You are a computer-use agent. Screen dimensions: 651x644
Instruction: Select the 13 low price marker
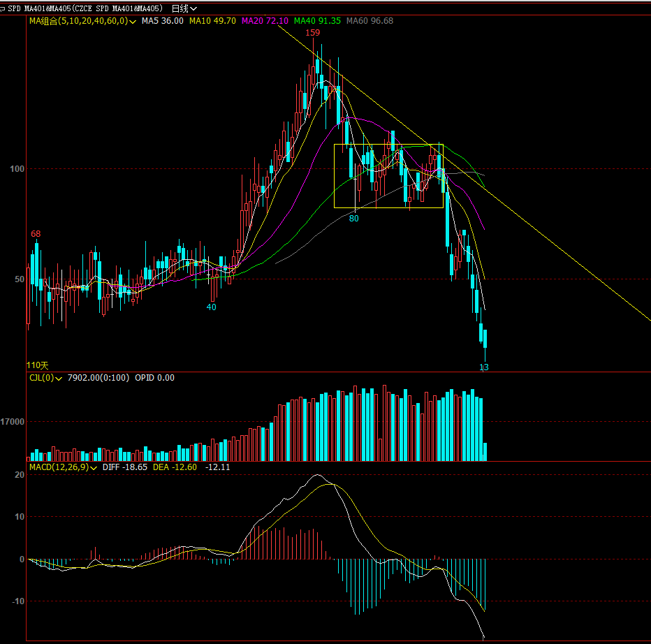point(483,367)
